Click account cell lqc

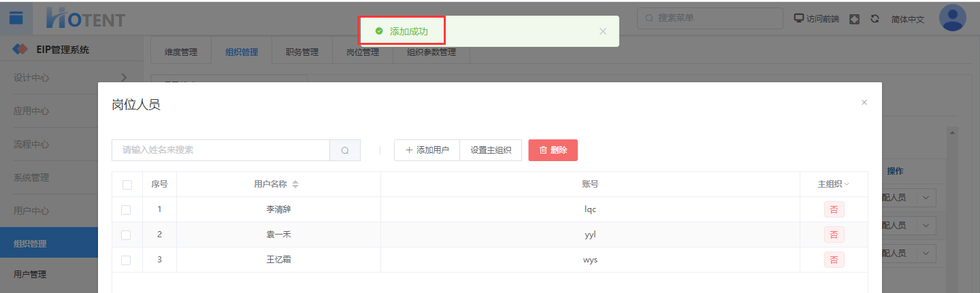point(590,209)
